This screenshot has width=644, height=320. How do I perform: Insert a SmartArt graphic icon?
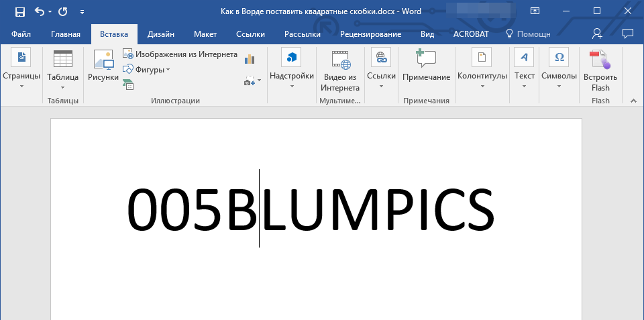128,85
